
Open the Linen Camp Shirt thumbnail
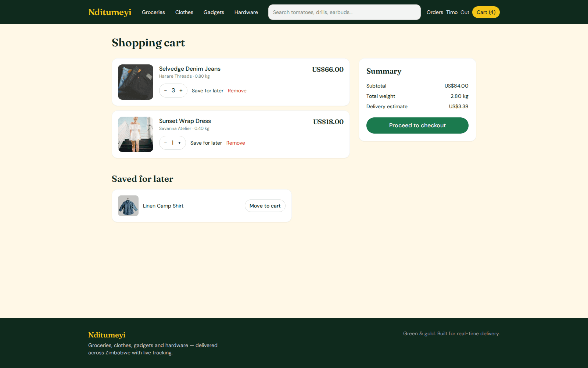coord(128,206)
